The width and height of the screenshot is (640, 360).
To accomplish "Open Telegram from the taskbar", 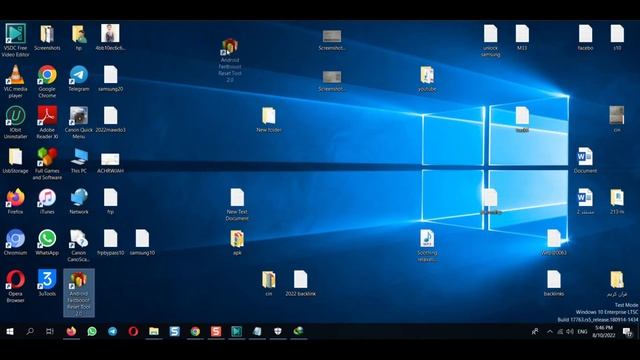I will (x=113, y=331).
